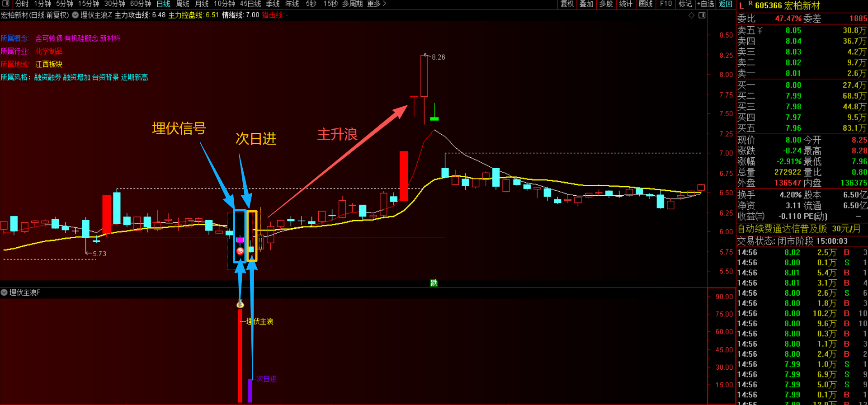Select the 10分钟 period tab
The width and height of the screenshot is (868, 405).
tap(224, 4)
